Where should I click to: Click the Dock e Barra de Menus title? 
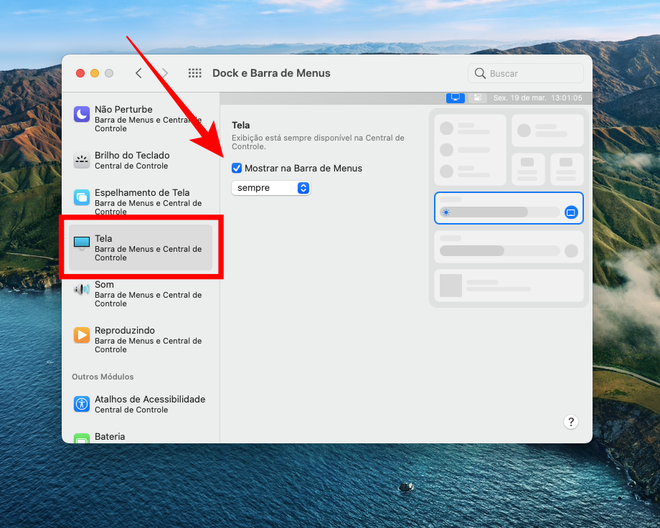(271, 73)
